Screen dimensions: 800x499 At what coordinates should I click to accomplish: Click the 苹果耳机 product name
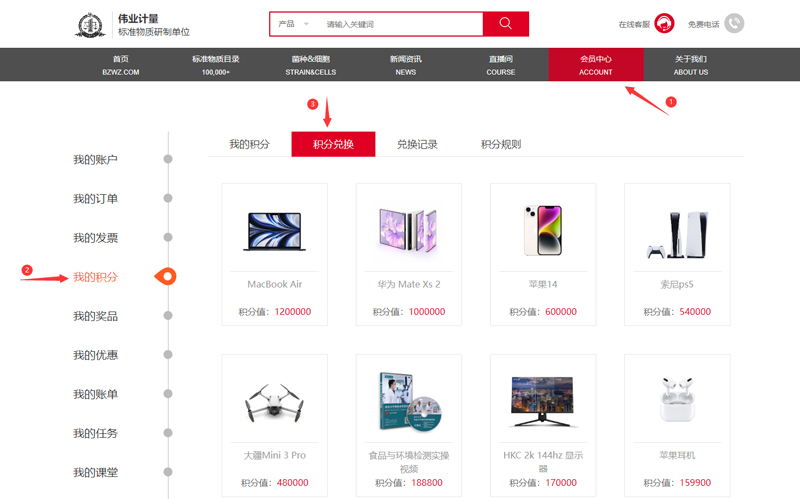pos(677,455)
